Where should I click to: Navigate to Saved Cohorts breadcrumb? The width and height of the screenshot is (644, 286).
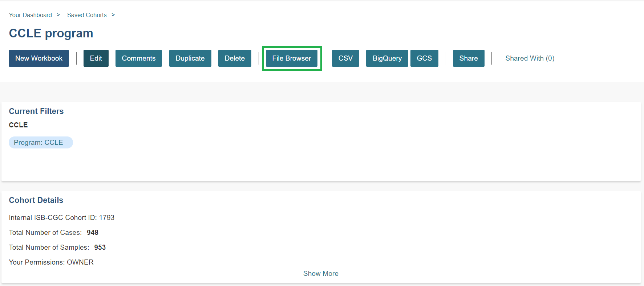coord(87,15)
